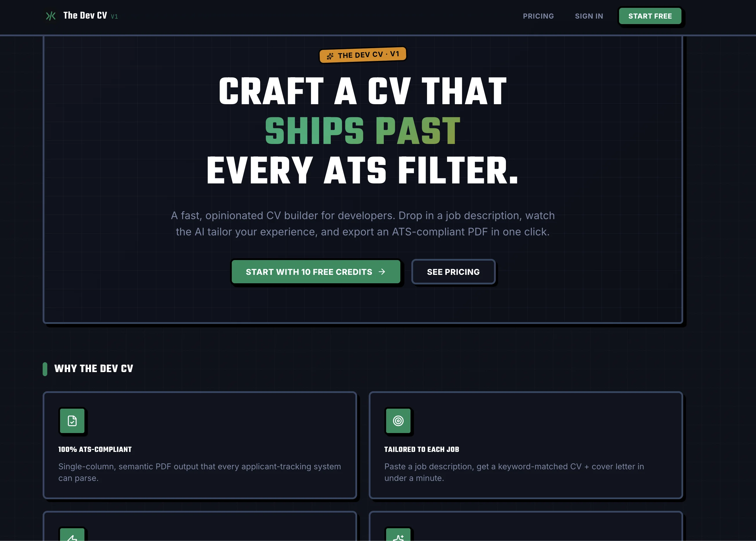Click the Start Free button
Screen dimensions: 756x541
(x=650, y=16)
